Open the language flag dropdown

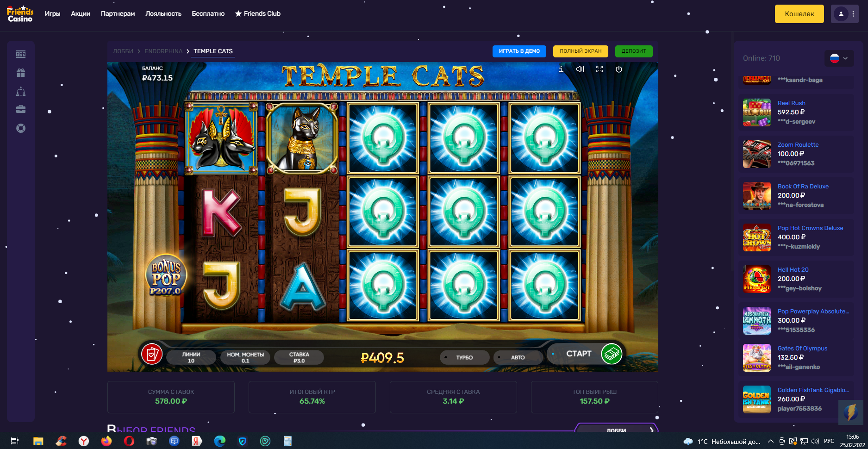[x=839, y=58]
